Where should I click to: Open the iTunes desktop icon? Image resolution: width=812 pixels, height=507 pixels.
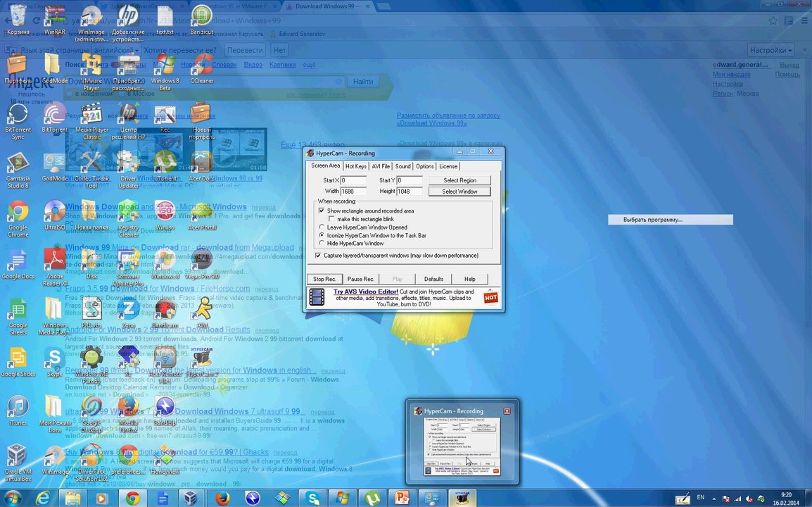18,410
